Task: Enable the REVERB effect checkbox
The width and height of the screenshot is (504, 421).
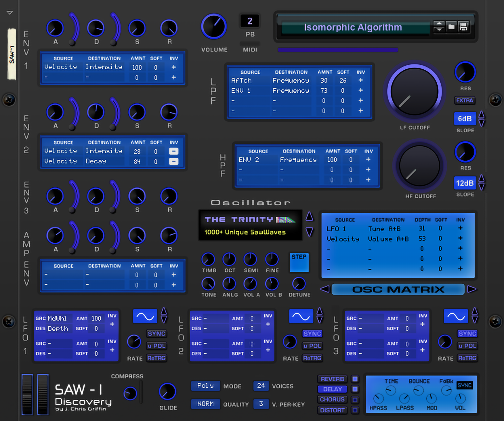Action: (x=355, y=379)
